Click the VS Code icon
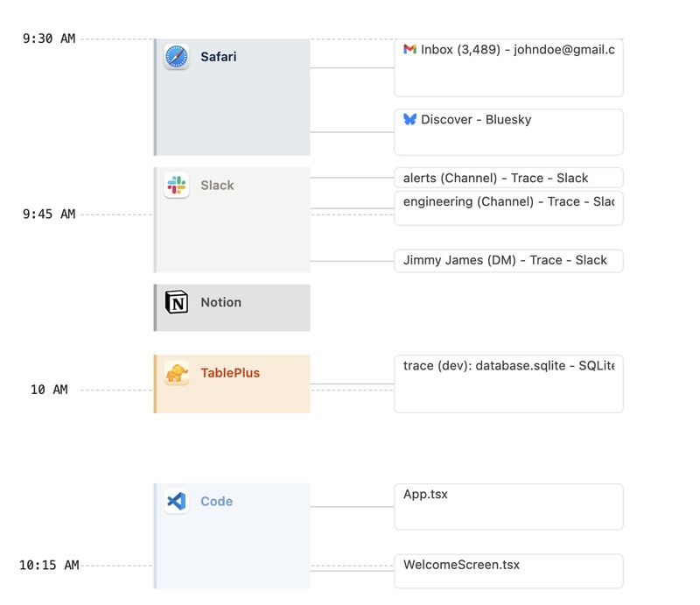The image size is (700, 605). (177, 502)
